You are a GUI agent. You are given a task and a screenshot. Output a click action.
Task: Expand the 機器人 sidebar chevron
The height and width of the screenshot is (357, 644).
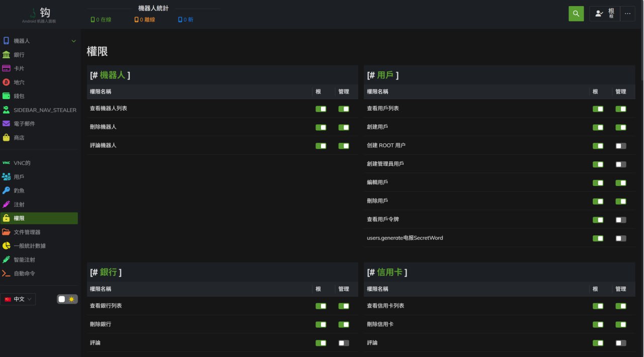coord(73,41)
